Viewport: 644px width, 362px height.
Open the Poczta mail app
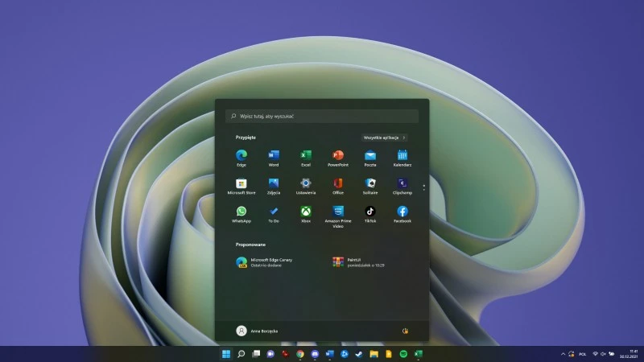[370, 158]
